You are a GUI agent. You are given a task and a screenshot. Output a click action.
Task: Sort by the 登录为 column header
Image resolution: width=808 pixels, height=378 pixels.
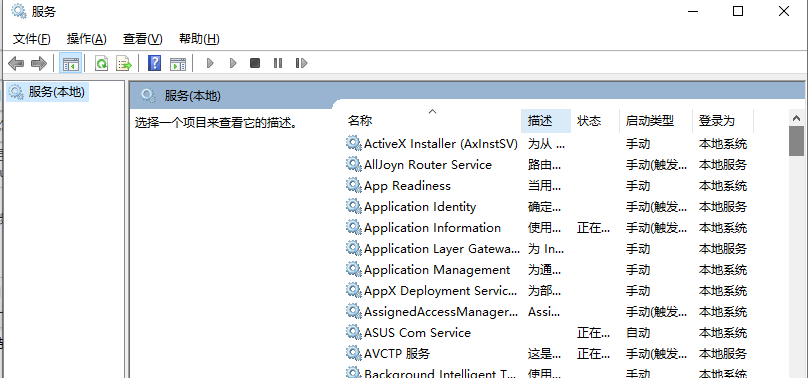[x=722, y=121]
